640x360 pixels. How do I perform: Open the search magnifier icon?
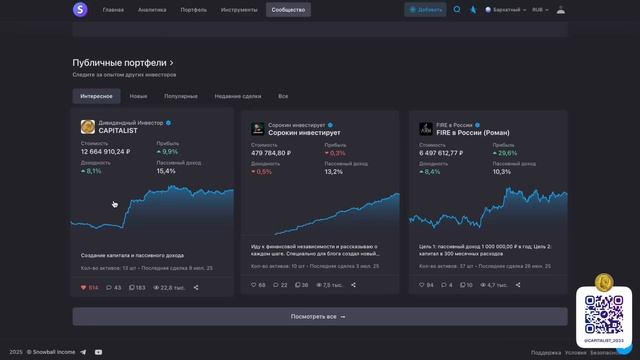[x=457, y=9]
